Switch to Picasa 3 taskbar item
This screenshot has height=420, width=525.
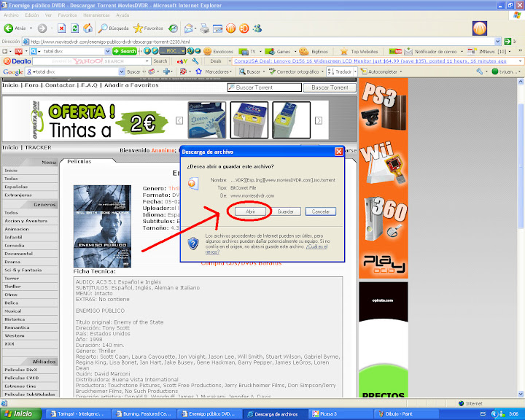341,414
